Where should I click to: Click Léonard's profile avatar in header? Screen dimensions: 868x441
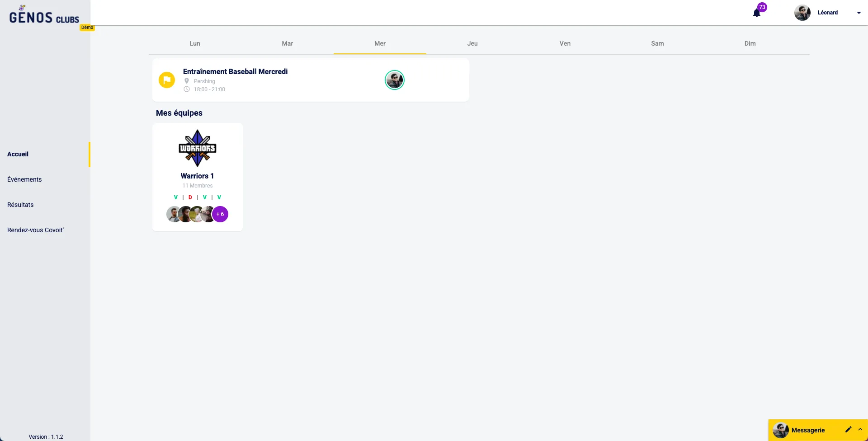pos(802,13)
